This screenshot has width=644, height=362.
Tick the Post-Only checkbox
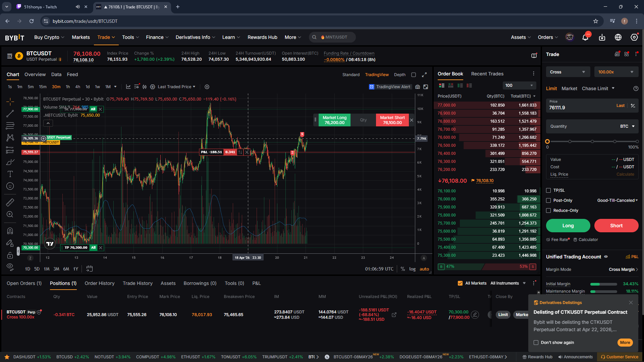[549, 200]
